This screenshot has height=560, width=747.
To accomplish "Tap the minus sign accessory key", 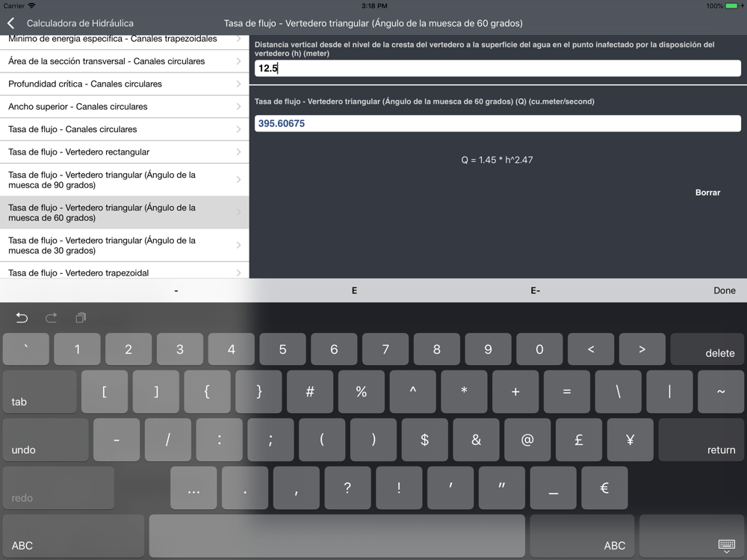I will tap(176, 290).
